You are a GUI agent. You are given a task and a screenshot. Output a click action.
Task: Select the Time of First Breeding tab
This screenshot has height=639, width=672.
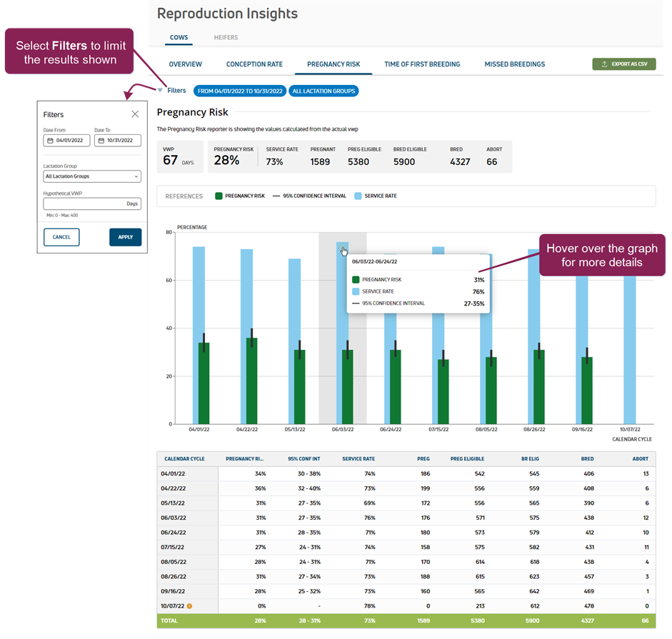422,64
